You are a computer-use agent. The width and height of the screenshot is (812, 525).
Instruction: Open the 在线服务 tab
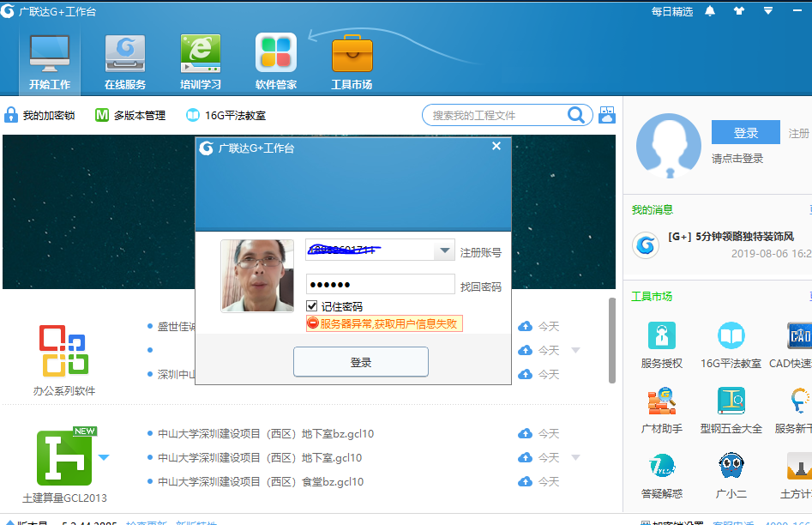tap(125, 62)
